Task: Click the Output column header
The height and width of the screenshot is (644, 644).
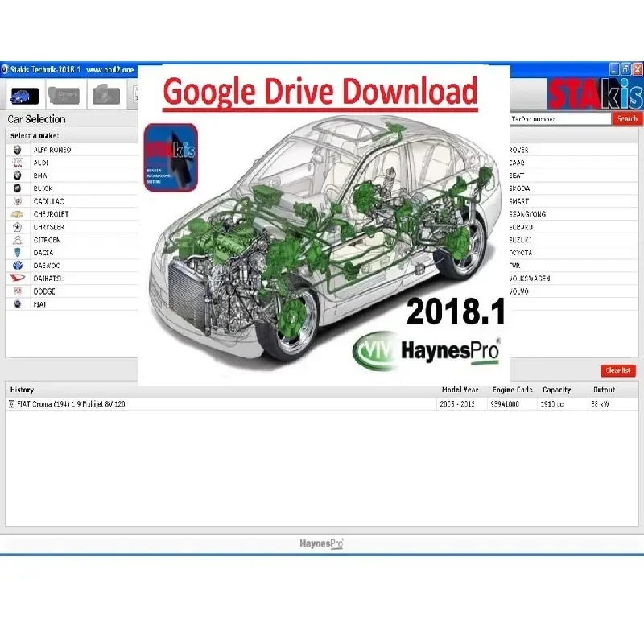Action: [605, 390]
